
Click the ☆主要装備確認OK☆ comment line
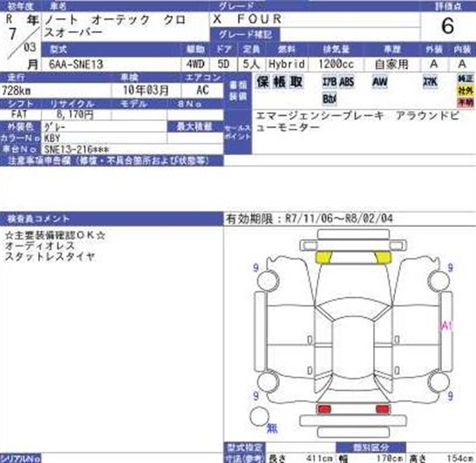(55, 235)
